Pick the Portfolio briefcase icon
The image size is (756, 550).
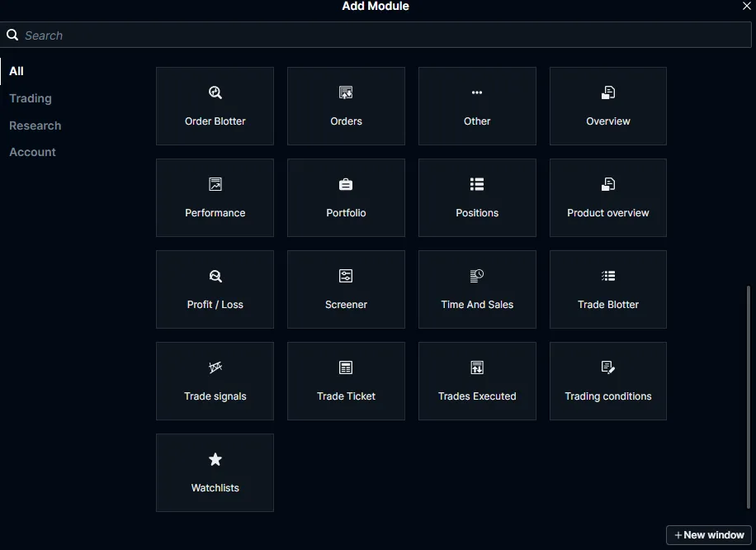click(346, 184)
